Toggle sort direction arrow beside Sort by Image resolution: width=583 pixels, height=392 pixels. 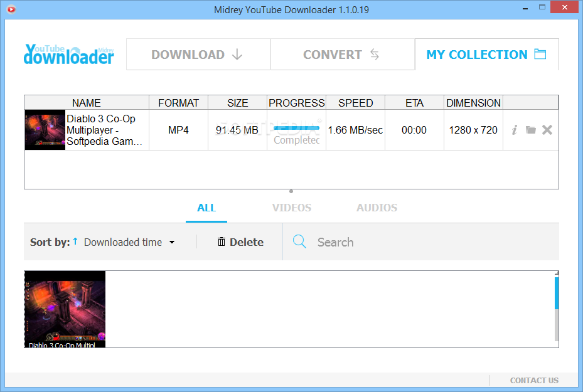click(75, 241)
